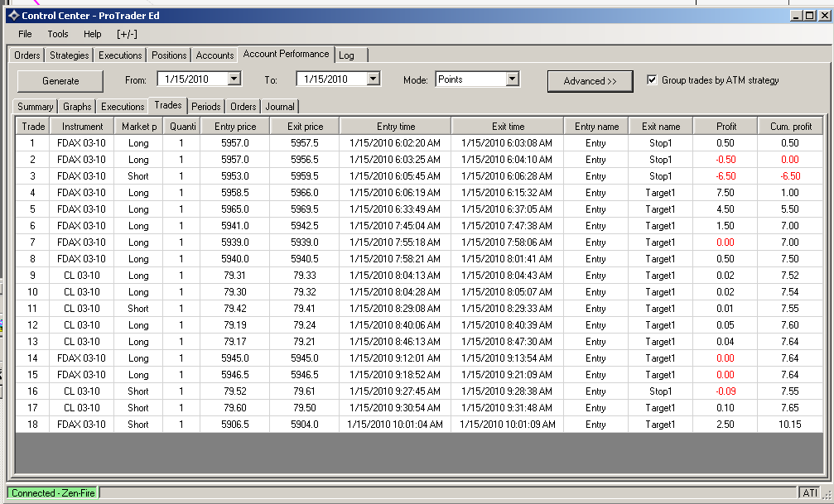Screen dimensions: 834x504
Task: Switch to the top-row Executions tab
Action: click(120, 55)
